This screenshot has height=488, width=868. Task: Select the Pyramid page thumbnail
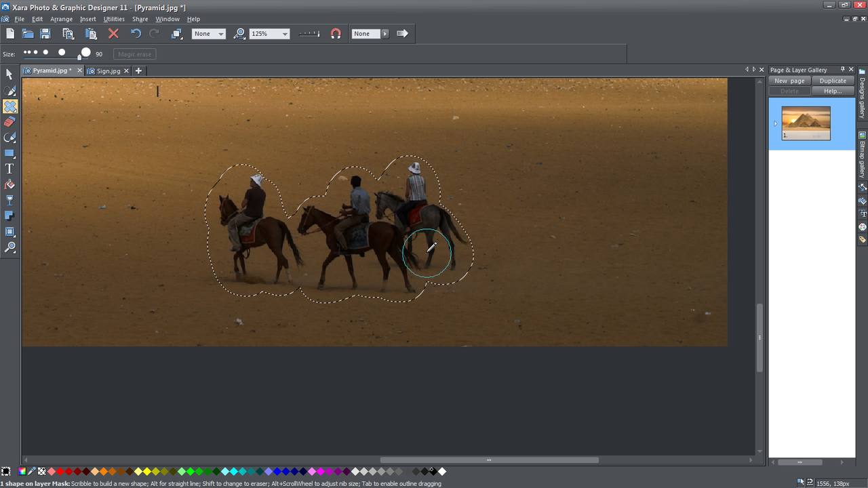coord(806,123)
